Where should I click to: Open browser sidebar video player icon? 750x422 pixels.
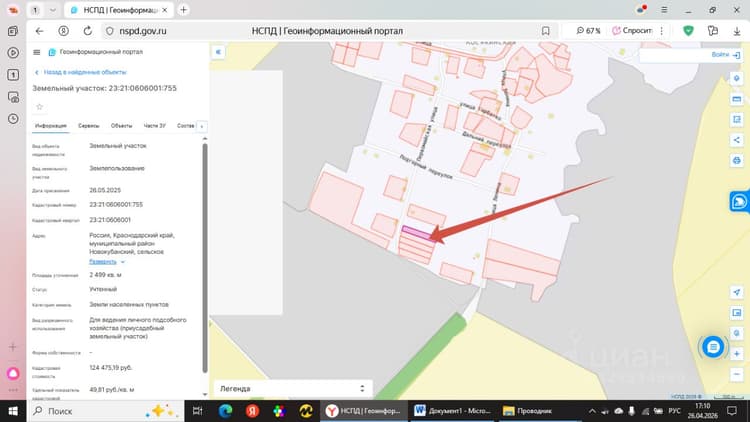coord(13,53)
